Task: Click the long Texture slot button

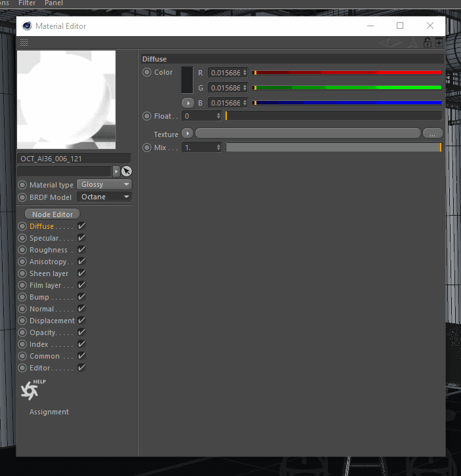Action: point(308,133)
